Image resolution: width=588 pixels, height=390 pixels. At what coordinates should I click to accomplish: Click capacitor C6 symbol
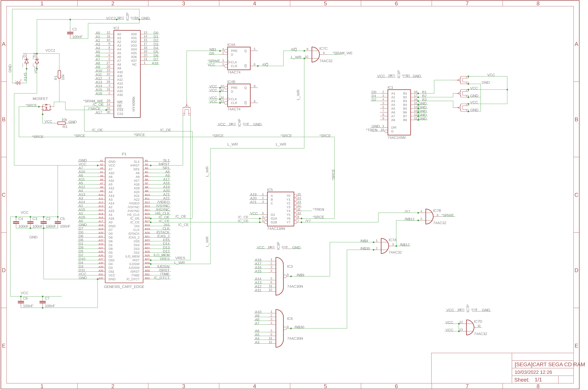21,302
